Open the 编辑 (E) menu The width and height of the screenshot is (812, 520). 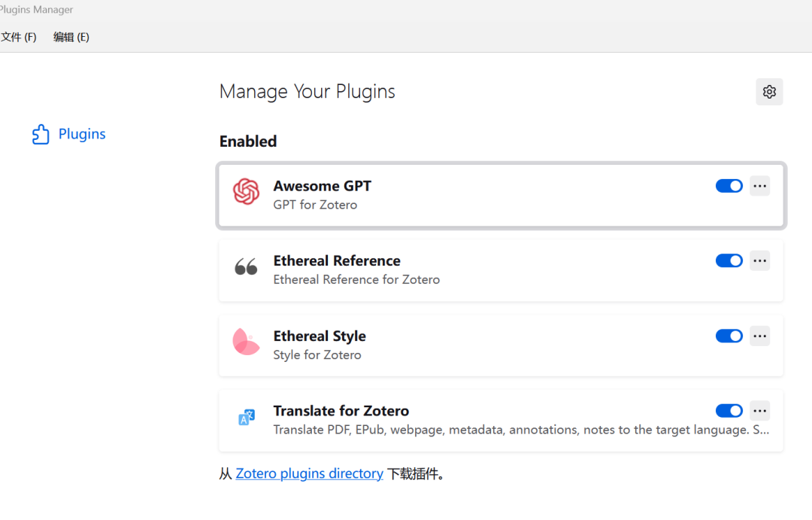click(71, 37)
